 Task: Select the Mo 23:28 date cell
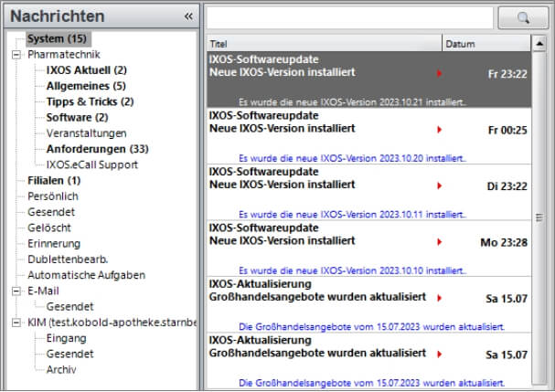[x=504, y=242]
